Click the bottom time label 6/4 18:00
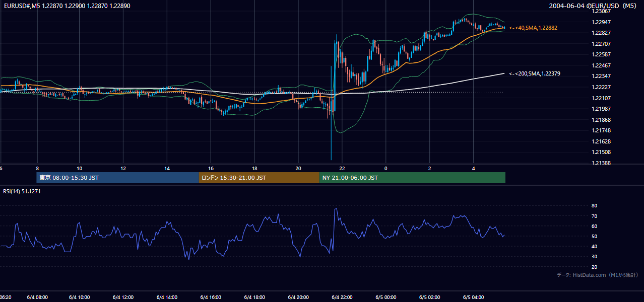The width and height of the screenshot is (644, 302). 254,297
